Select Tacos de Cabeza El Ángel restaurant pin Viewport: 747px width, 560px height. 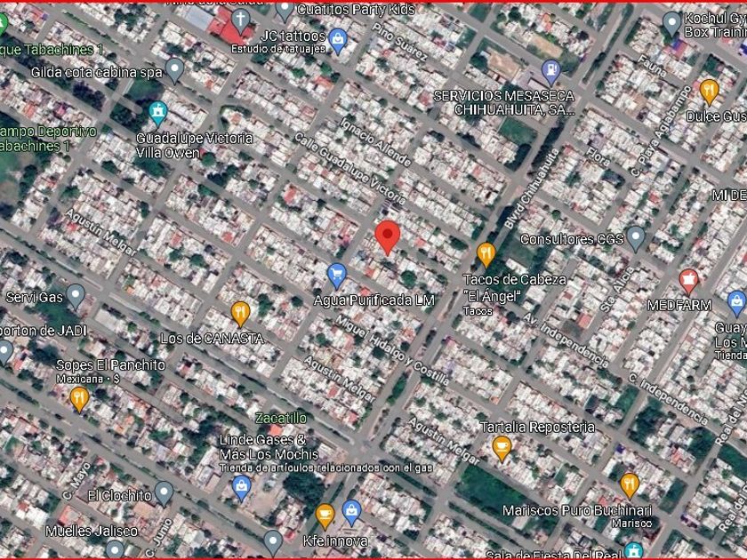[x=486, y=254]
